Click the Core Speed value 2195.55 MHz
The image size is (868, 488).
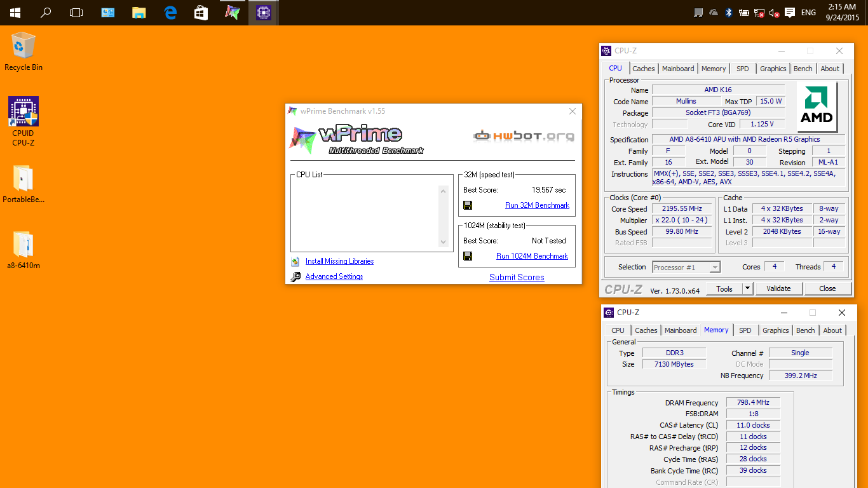(x=682, y=209)
